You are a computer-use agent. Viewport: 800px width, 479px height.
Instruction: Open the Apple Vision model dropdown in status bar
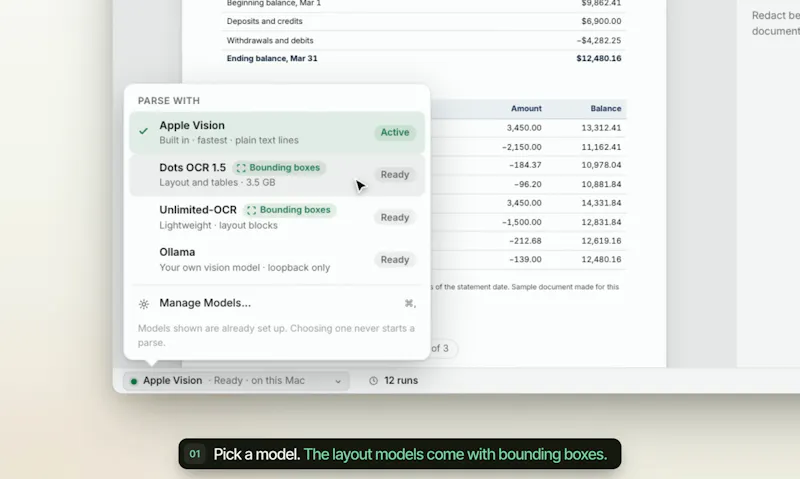point(236,381)
